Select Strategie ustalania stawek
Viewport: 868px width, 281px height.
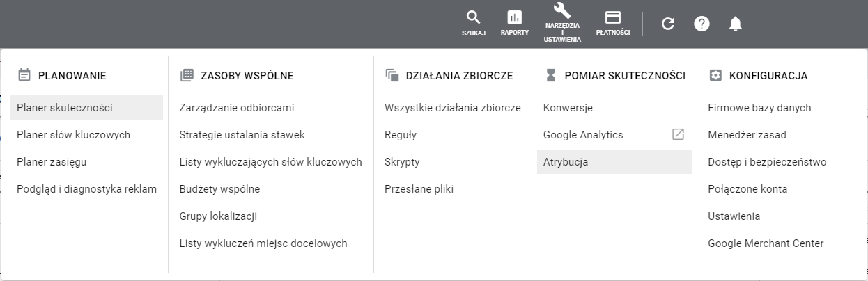[242, 135]
